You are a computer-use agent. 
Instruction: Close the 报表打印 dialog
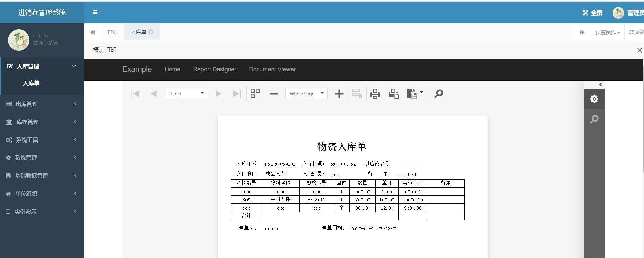pos(639,50)
